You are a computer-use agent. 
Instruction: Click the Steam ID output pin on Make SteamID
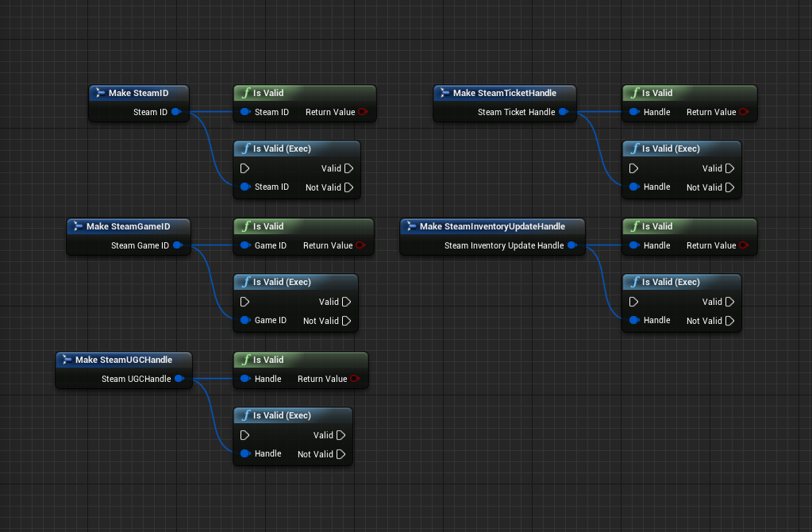[176, 112]
